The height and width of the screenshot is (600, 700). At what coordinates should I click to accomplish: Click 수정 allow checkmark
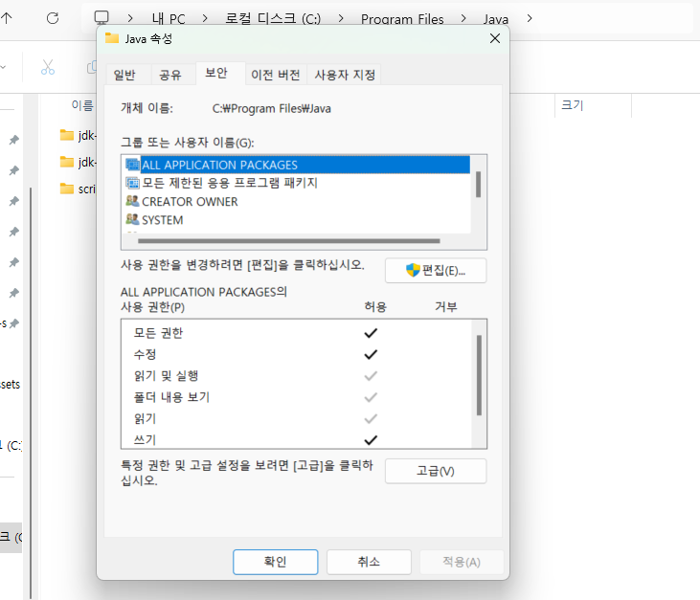click(x=371, y=355)
